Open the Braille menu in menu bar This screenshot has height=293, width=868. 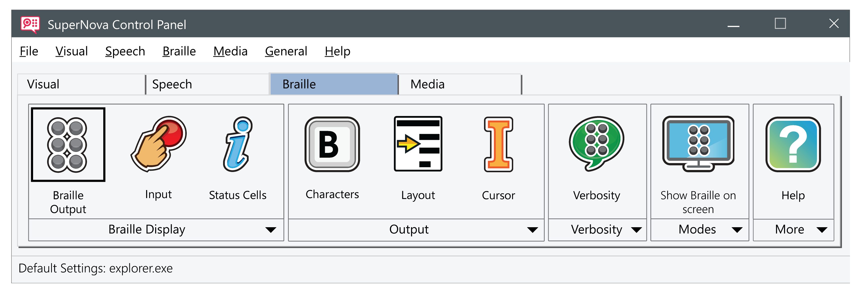tap(179, 51)
